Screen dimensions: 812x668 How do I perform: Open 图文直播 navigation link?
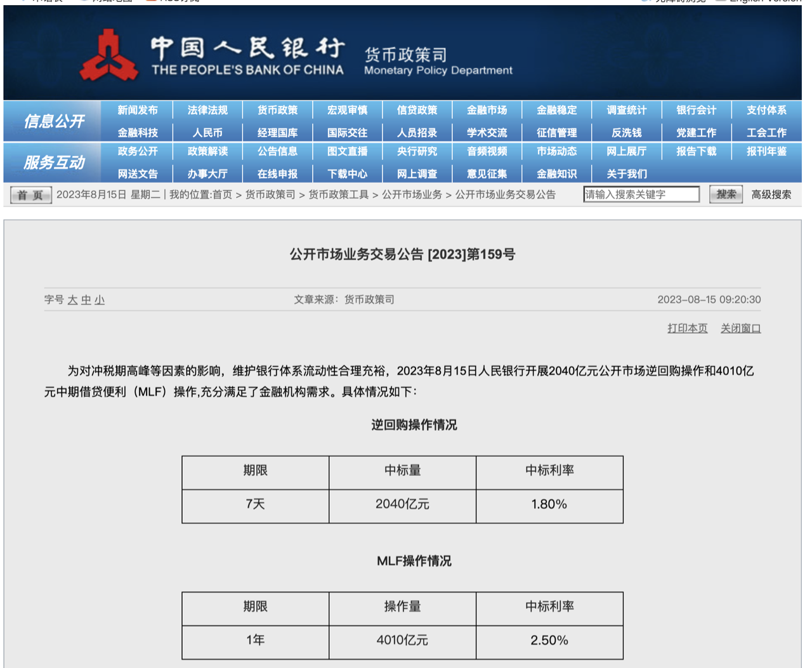point(347,152)
